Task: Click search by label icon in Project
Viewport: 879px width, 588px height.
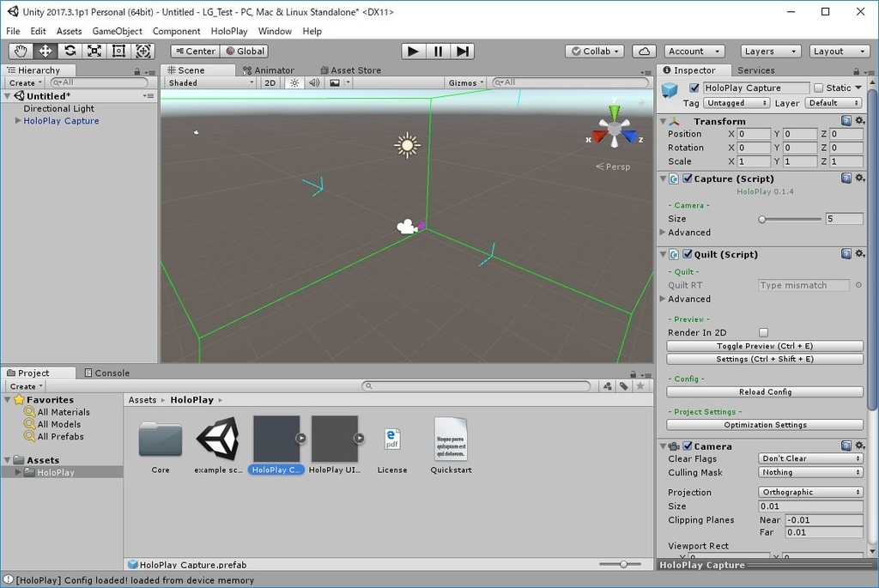Action: coord(623,385)
